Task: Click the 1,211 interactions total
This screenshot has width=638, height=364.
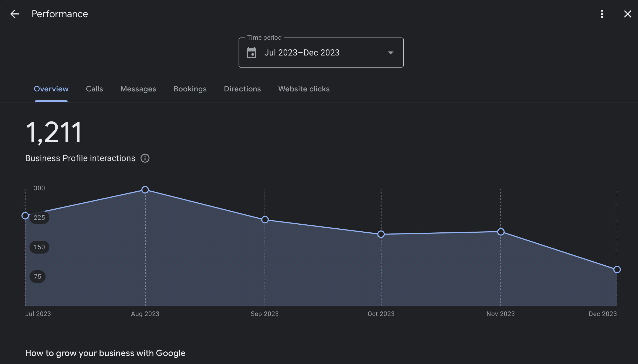Action: point(53,132)
